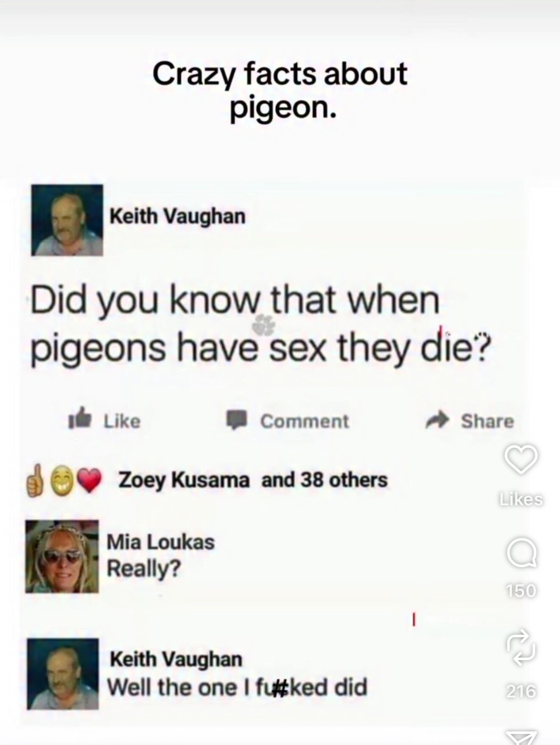Image resolution: width=560 pixels, height=745 pixels.
Task: Click the 'Crazy facts about pigeon.' caption
Action: coord(280,91)
